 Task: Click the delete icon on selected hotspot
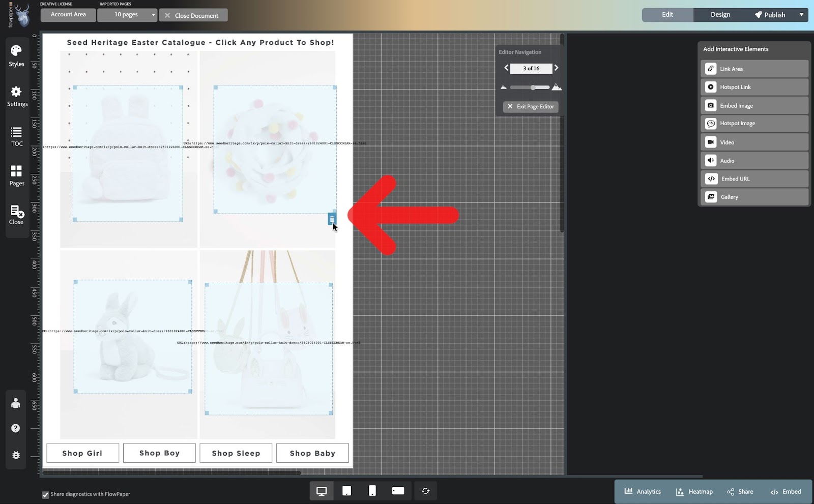[x=332, y=219]
